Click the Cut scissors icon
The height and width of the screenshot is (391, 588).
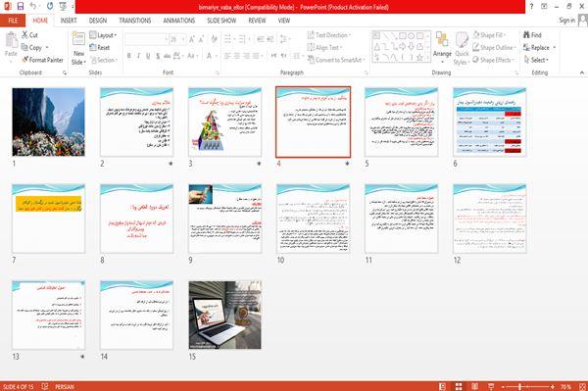[x=25, y=35]
